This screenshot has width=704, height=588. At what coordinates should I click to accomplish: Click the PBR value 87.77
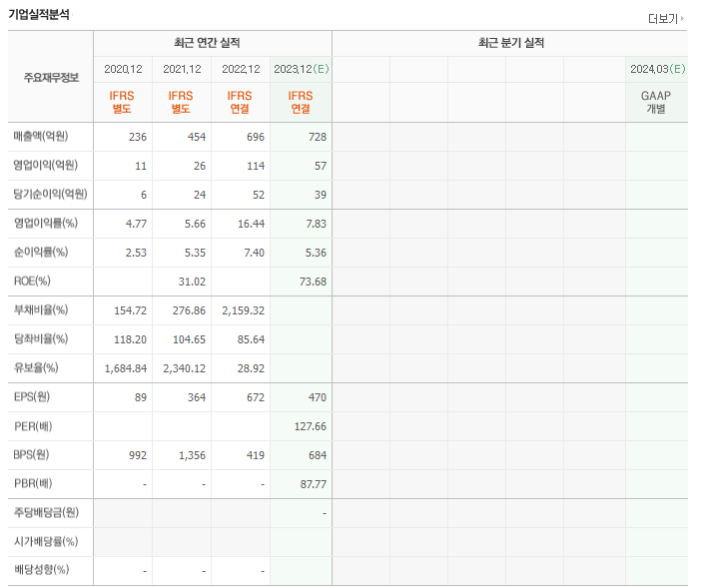pos(314,484)
